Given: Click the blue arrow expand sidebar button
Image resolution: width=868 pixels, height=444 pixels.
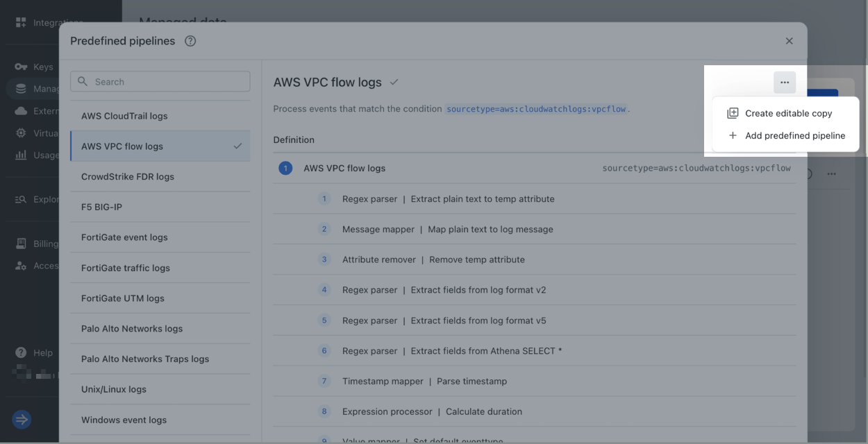Looking at the screenshot, I should click(22, 419).
